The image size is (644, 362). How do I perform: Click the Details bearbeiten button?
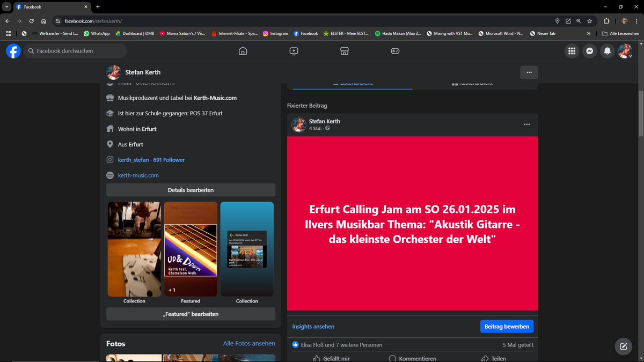pos(191,190)
